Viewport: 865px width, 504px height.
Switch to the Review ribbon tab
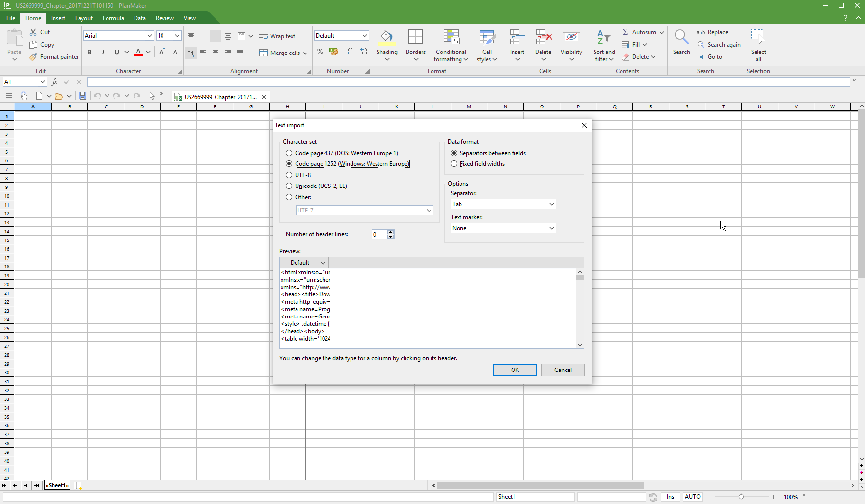point(164,18)
